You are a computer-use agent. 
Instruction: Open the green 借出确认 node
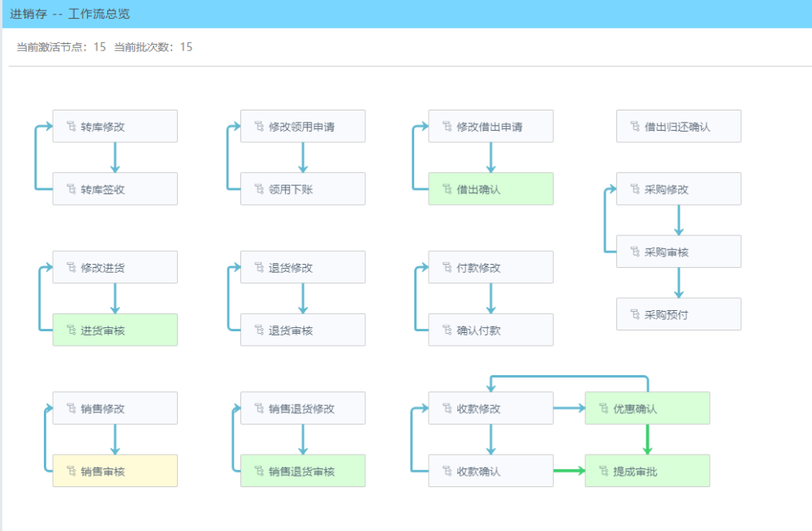491,188
